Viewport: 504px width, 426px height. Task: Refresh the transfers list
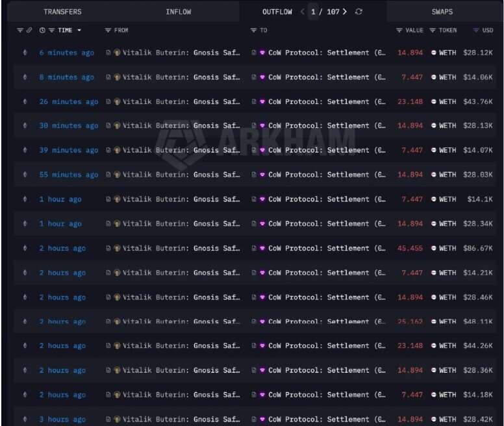[x=359, y=12]
